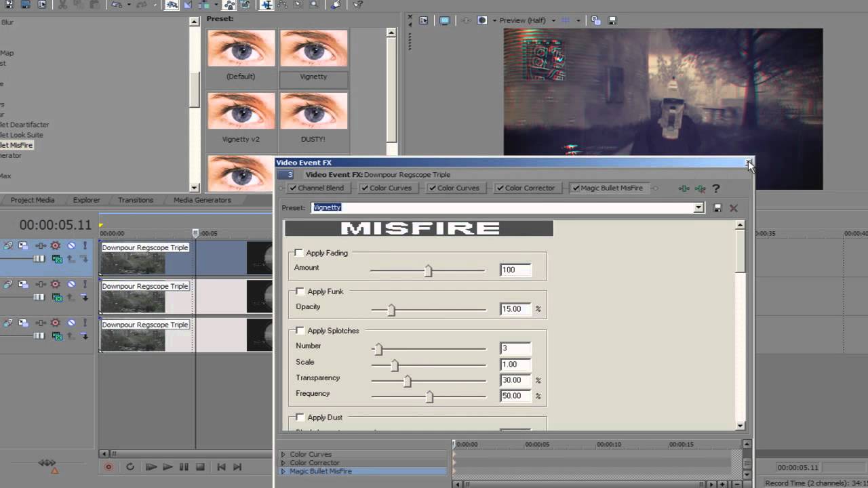Toggle Automatic Crossfades toolbar icon

[x=188, y=5]
